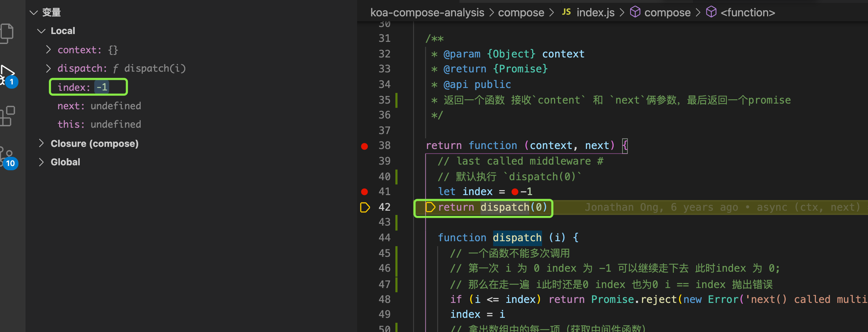868x332 pixels.
Task: Toggle breakpoint dot on line 41
Action: [364, 192]
